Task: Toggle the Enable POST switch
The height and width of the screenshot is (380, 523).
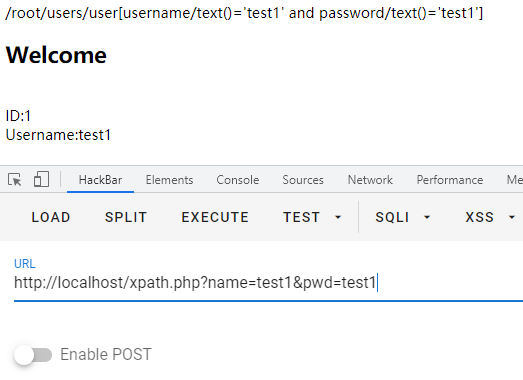Action: [x=33, y=355]
